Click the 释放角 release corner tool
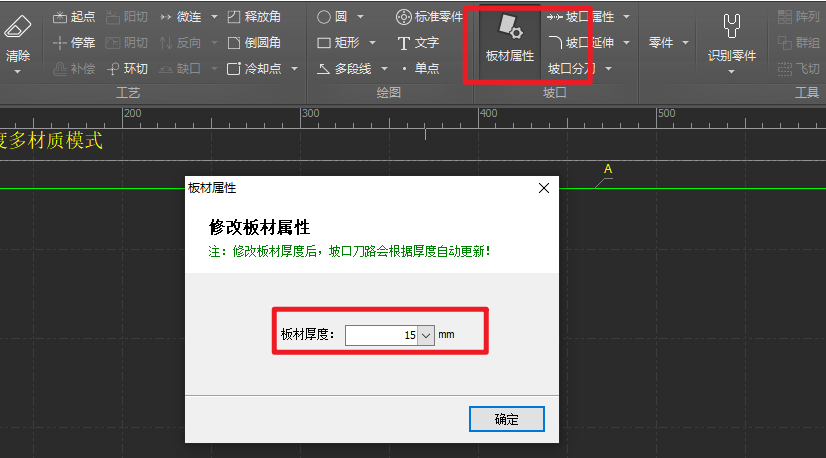Viewport: 826px width, 458px height. point(254,17)
